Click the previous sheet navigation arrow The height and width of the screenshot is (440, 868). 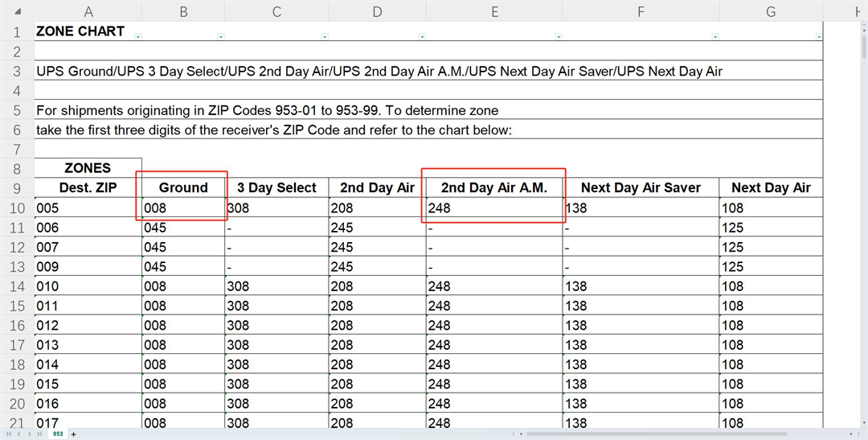[x=18, y=434]
